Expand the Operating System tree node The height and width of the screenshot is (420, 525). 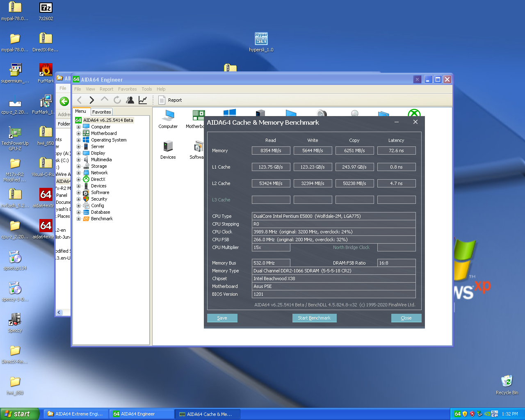click(78, 140)
